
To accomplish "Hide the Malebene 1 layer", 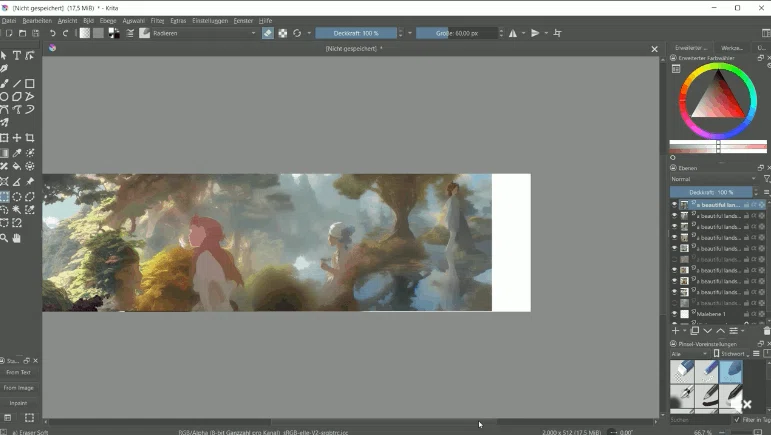I will (674, 314).
